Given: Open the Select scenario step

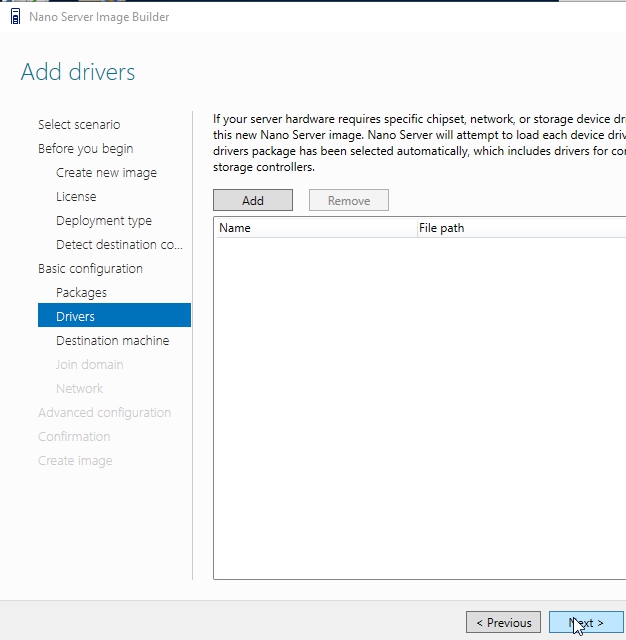Looking at the screenshot, I should pos(79,125).
